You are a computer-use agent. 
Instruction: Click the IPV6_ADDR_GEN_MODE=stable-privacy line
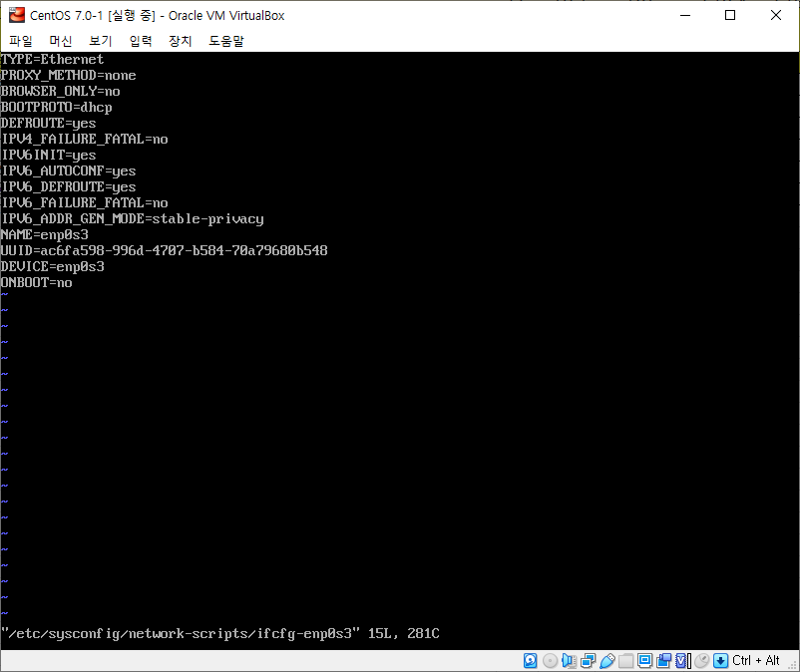pyautogui.click(x=132, y=218)
